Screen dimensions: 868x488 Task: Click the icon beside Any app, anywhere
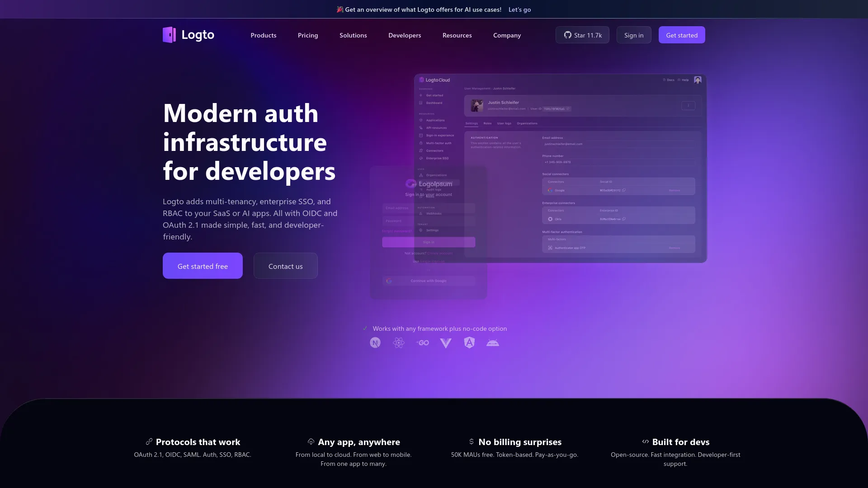point(311,441)
